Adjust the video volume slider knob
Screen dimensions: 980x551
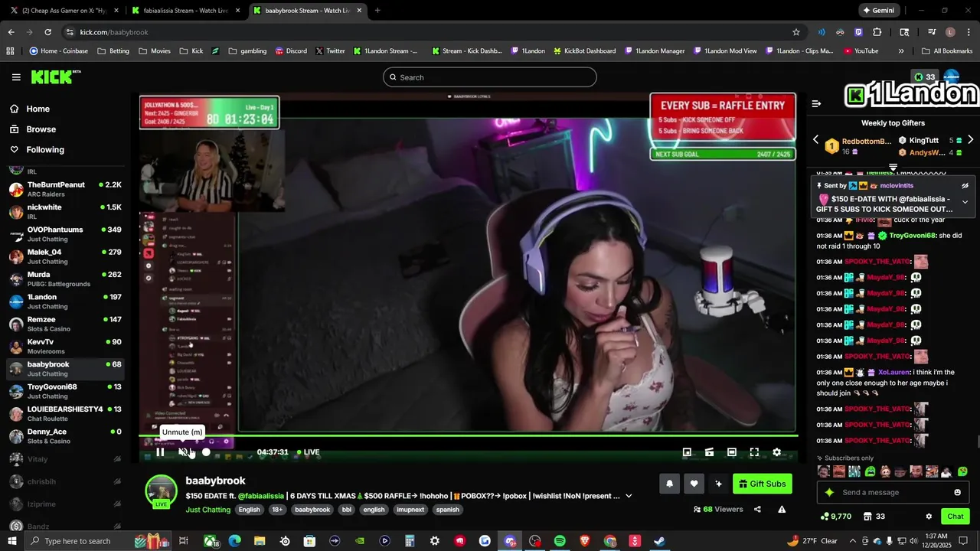tap(206, 452)
